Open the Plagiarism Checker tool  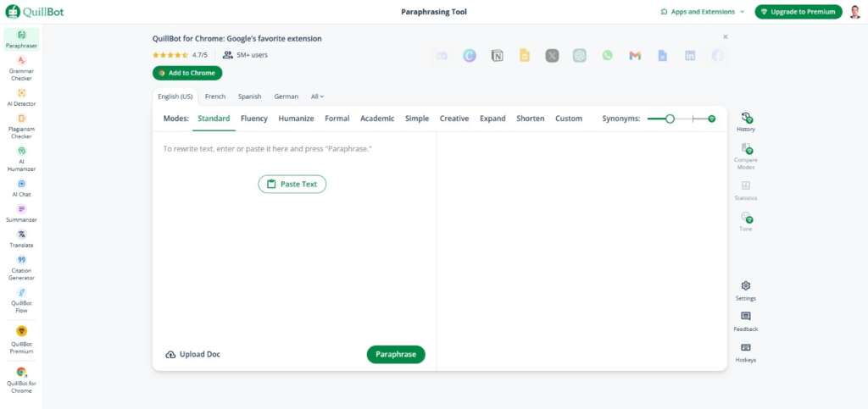coord(21,126)
